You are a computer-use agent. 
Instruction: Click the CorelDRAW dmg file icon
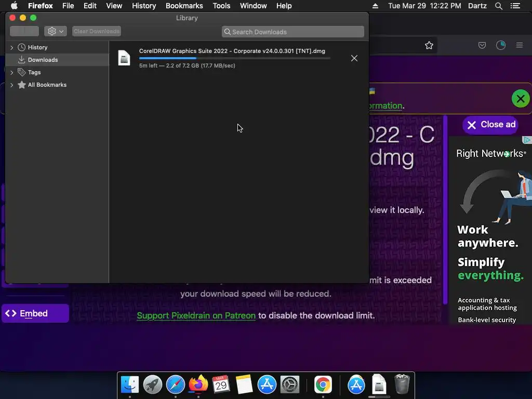tap(124, 58)
